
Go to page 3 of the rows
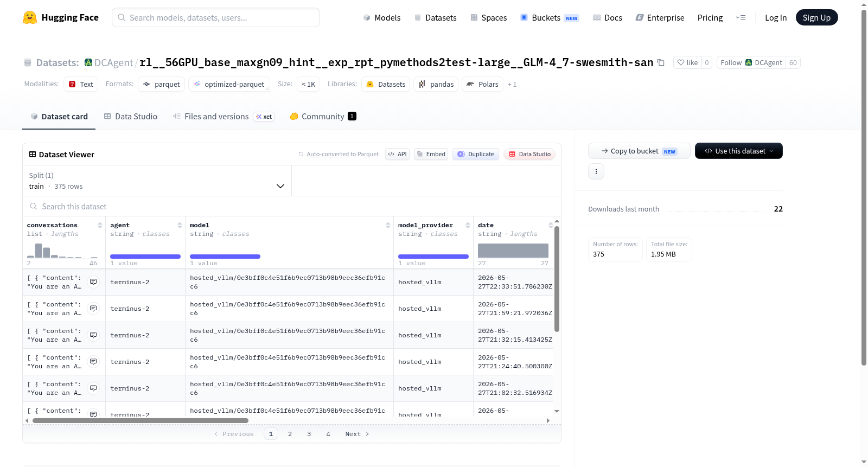[309, 434]
